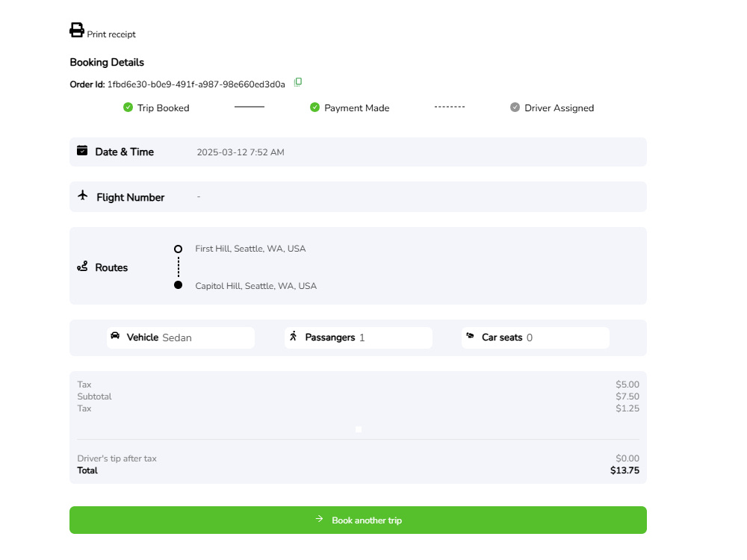The image size is (747, 560).
Task: Click the Sedan vehicle value
Action: point(177,337)
